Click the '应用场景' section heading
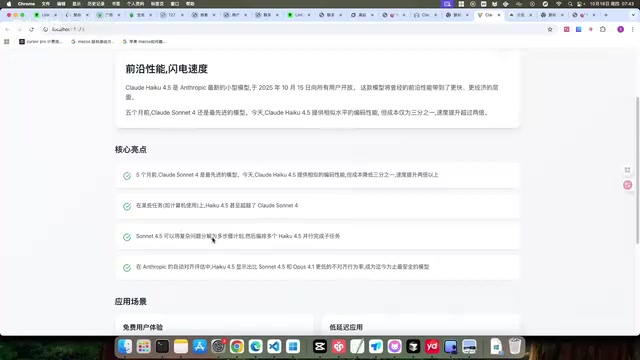This screenshot has height=360, width=640. [x=131, y=302]
